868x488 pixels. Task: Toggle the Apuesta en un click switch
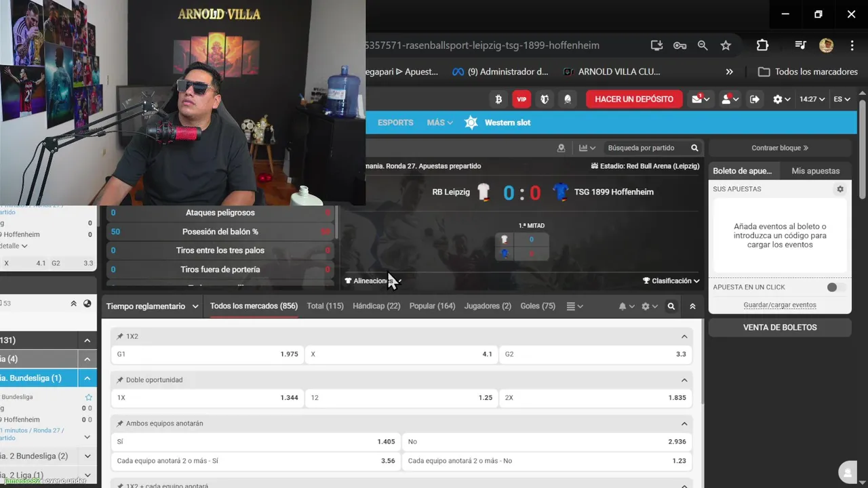pyautogui.click(x=835, y=287)
